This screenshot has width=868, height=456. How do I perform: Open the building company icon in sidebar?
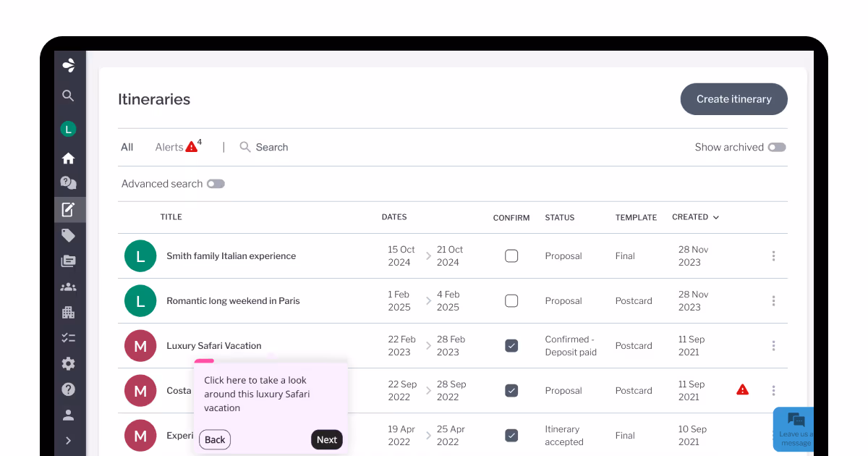click(68, 313)
